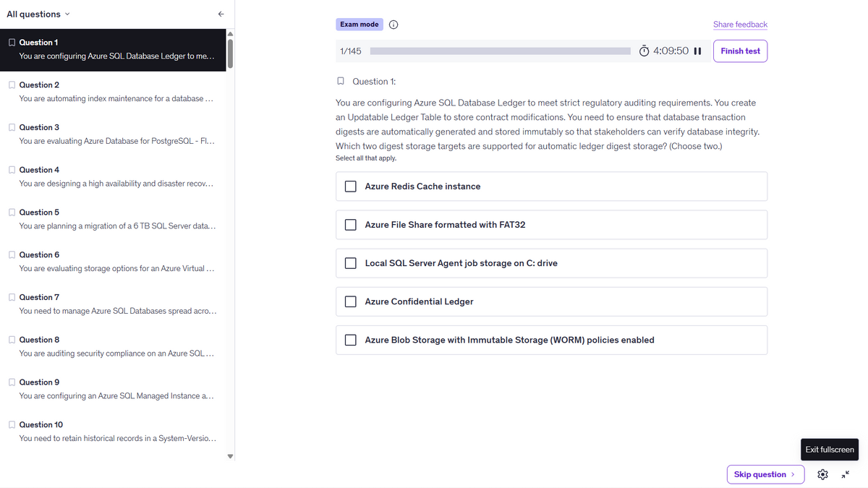Pause the exam timer
The height and width of the screenshot is (488, 868).
click(x=697, y=51)
